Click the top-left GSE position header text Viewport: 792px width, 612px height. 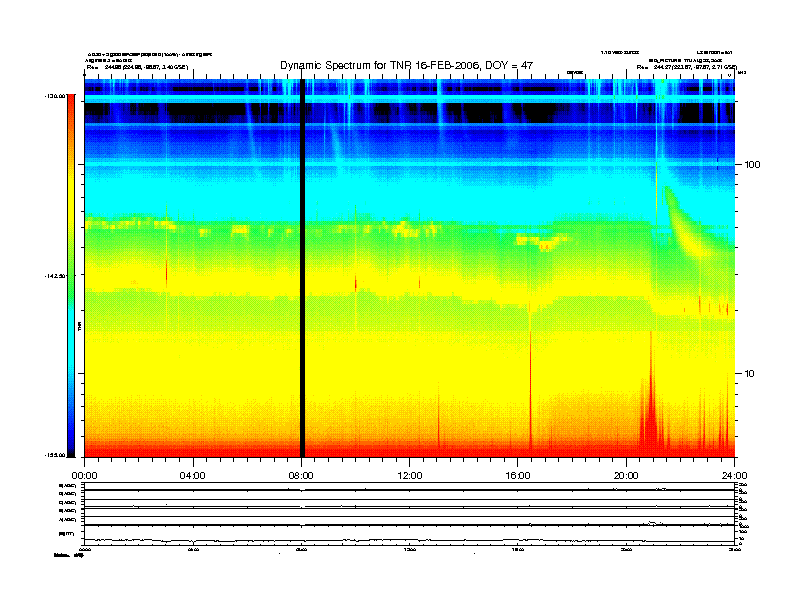(137, 67)
